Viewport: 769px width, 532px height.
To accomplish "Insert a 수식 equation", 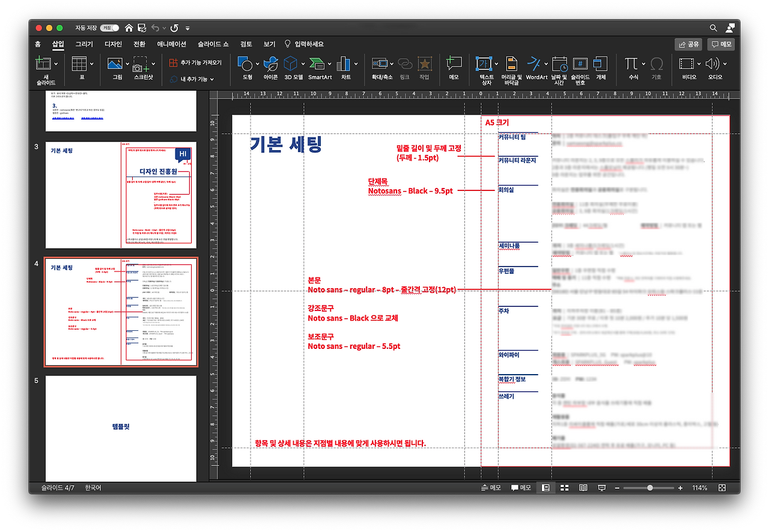I will tap(631, 64).
